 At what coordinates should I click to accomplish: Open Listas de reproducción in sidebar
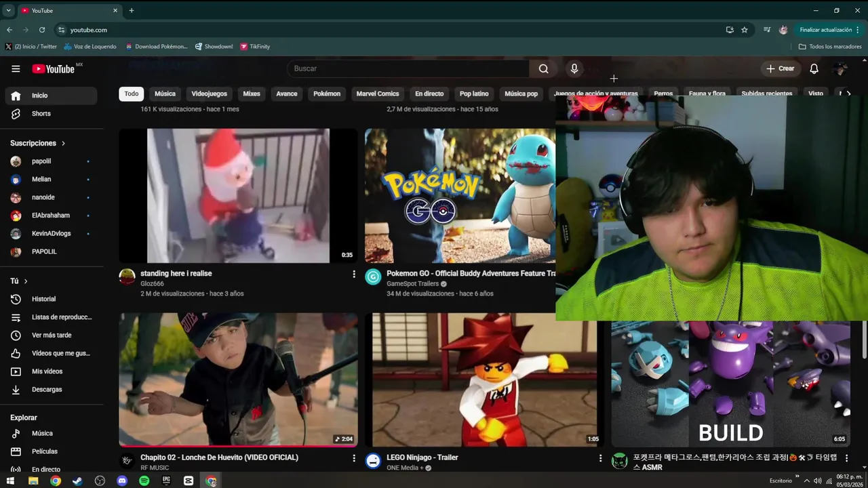[51, 317]
